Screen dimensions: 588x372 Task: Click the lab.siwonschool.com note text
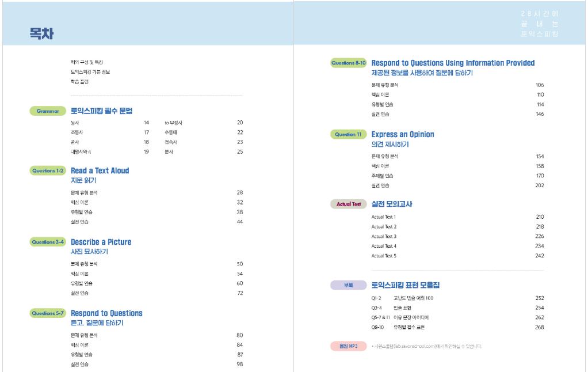[x=426, y=346]
